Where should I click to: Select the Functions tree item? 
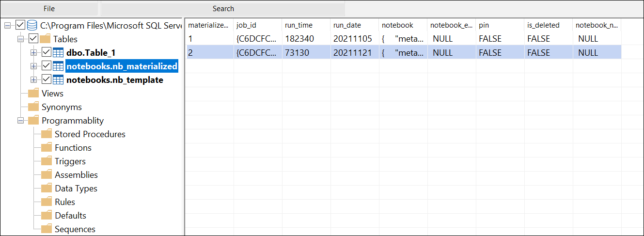73,147
